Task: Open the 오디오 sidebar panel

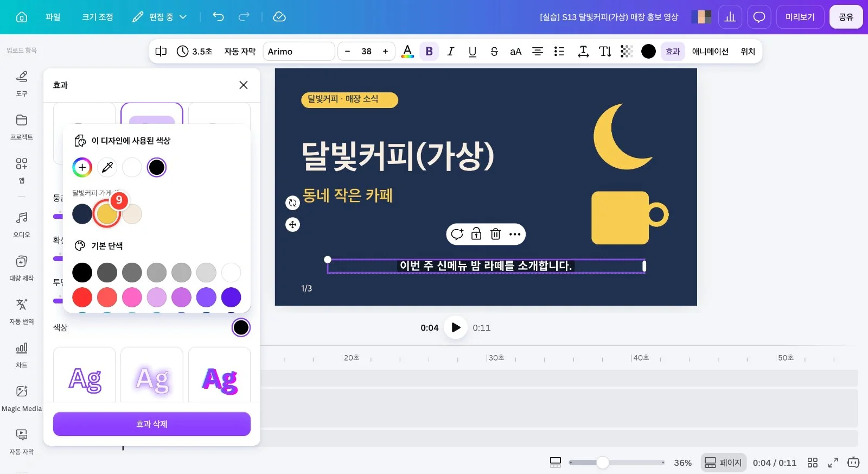Action: 22,225
